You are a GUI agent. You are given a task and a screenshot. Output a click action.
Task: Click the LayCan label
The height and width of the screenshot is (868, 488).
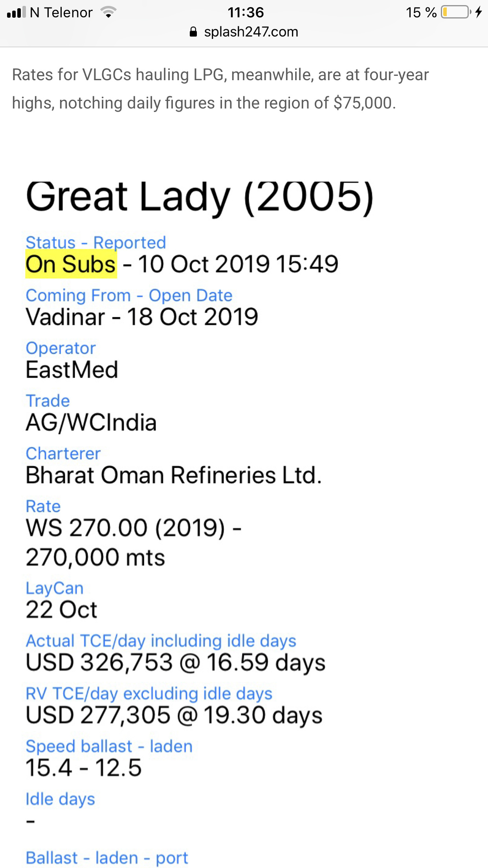55,588
